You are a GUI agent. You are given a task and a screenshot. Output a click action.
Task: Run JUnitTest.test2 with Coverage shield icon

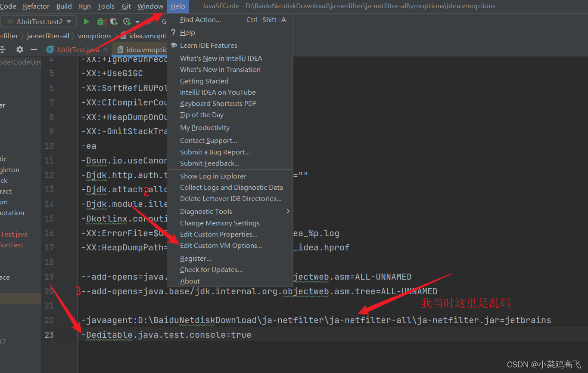coord(113,21)
